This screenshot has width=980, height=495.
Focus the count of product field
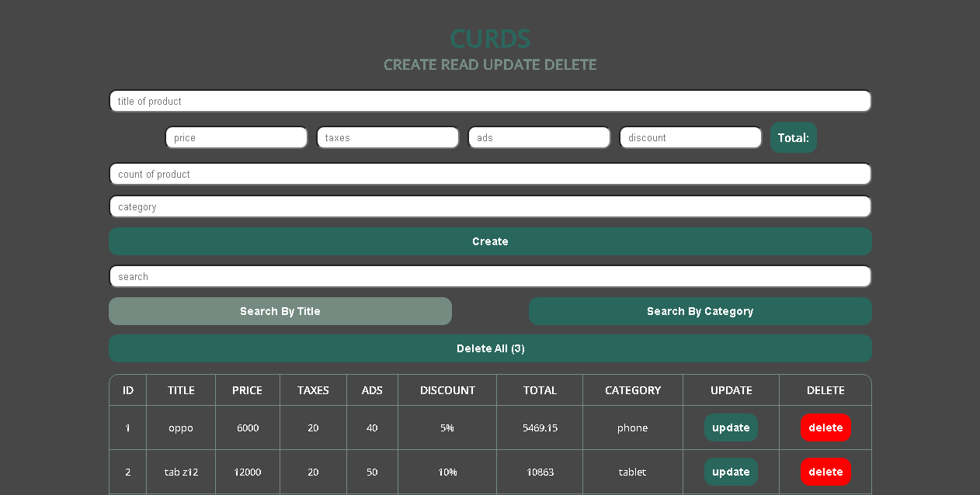[490, 174]
